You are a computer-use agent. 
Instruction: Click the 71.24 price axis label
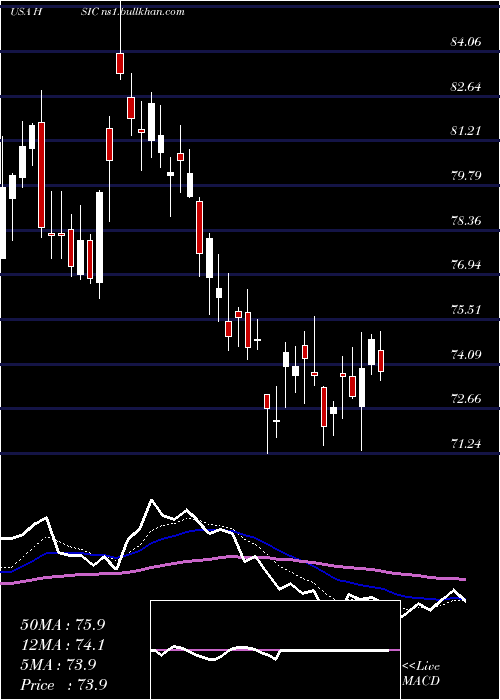point(466,443)
